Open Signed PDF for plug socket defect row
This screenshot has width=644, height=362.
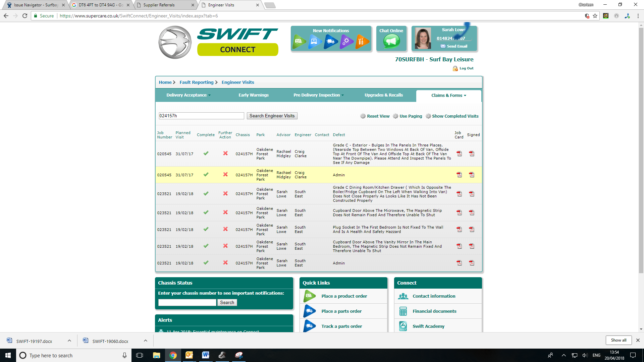coord(472,230)
